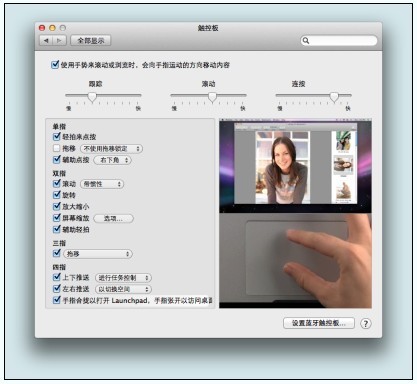Toggle the 辅助点按 checkbox
Screen dimensions: 417x384
point(57,160)
